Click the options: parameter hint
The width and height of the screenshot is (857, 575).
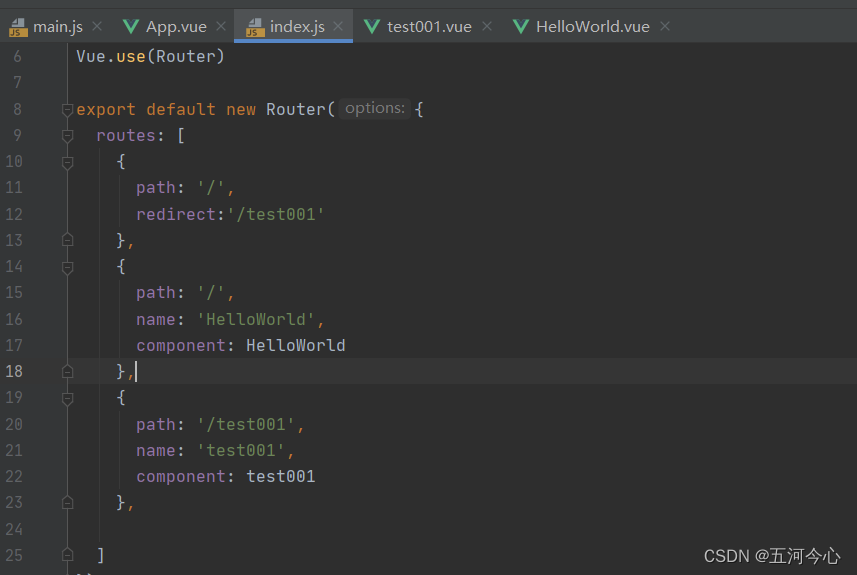pos(374,108)
